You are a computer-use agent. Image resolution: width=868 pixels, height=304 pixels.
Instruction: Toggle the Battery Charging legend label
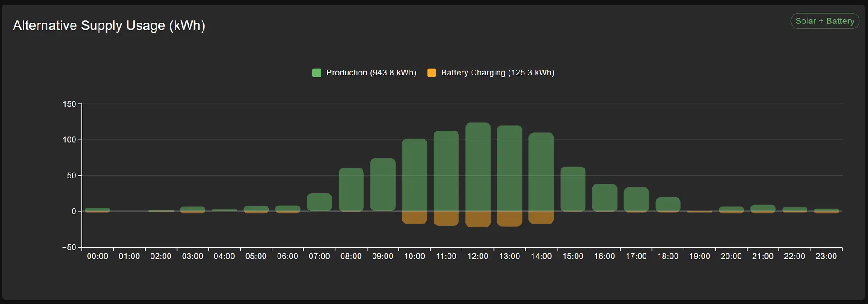pyautogui.click(x=497, y=73)
